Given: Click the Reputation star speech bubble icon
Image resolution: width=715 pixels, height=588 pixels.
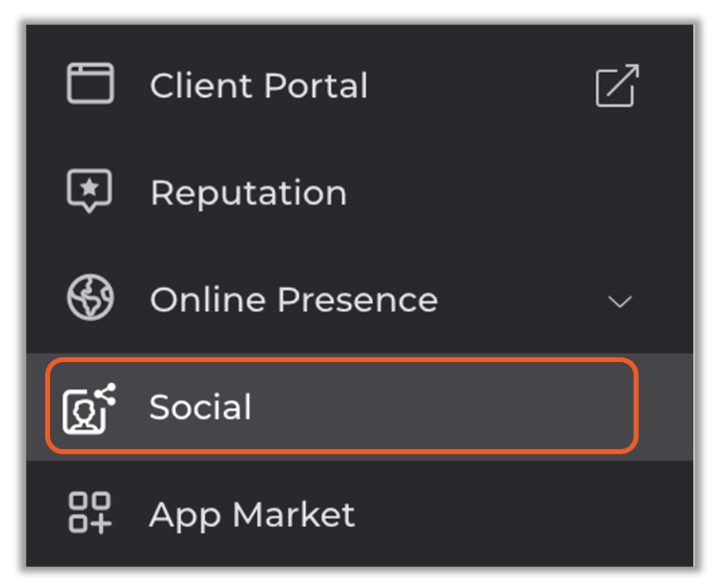Looking at the screenshot, I should click(x=90, y=191).
